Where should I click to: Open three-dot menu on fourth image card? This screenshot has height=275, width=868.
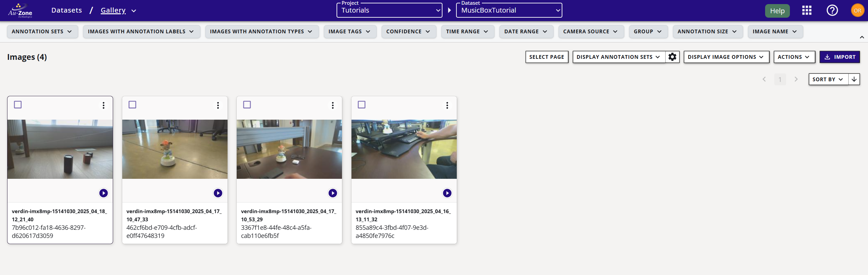tap(447, 105)
